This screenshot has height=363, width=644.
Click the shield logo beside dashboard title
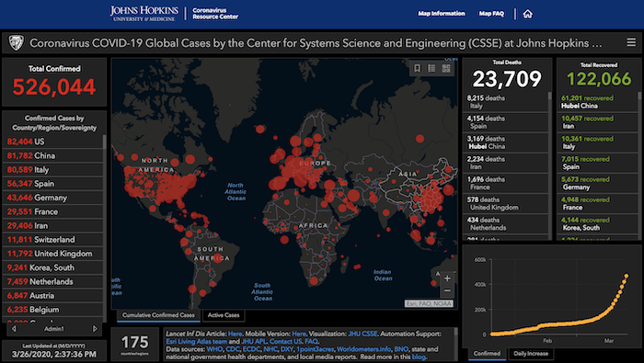point(16,42)
